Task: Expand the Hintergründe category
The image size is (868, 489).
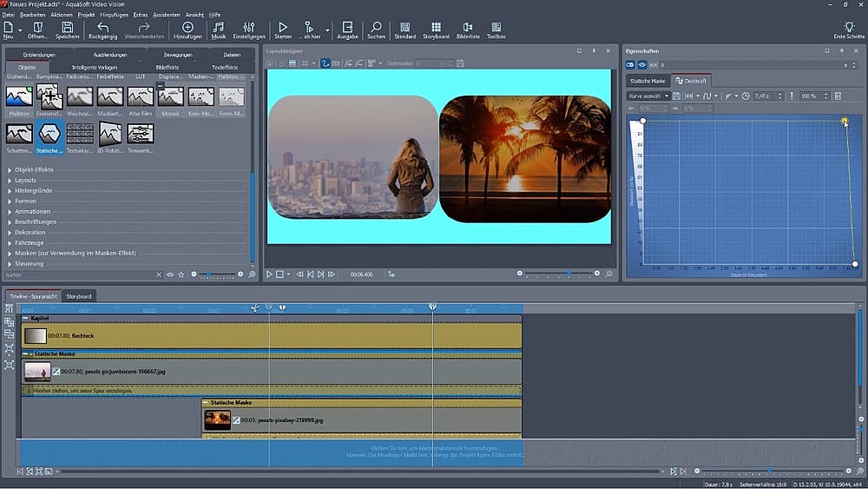Action: click(x=10, y=190)
